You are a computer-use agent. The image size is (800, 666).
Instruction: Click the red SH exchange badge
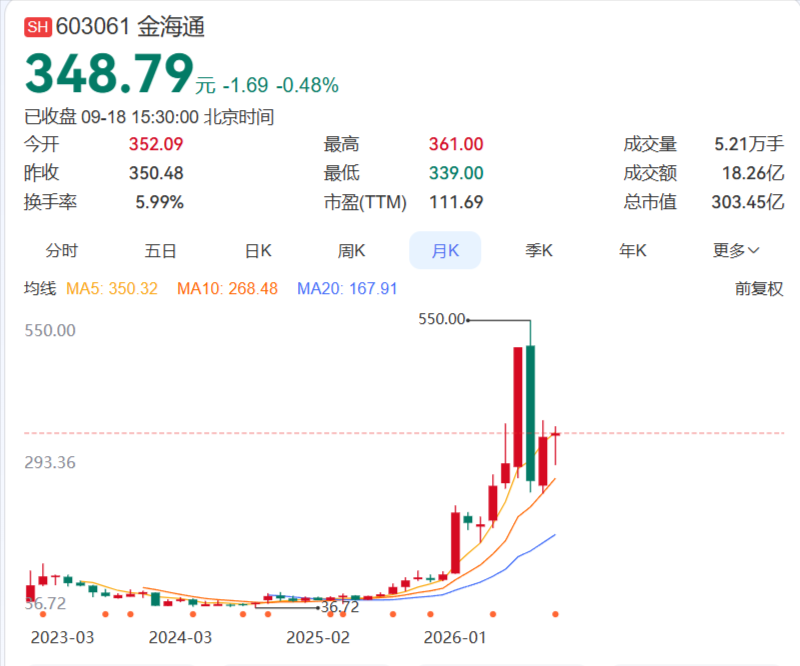click(38, 27)
